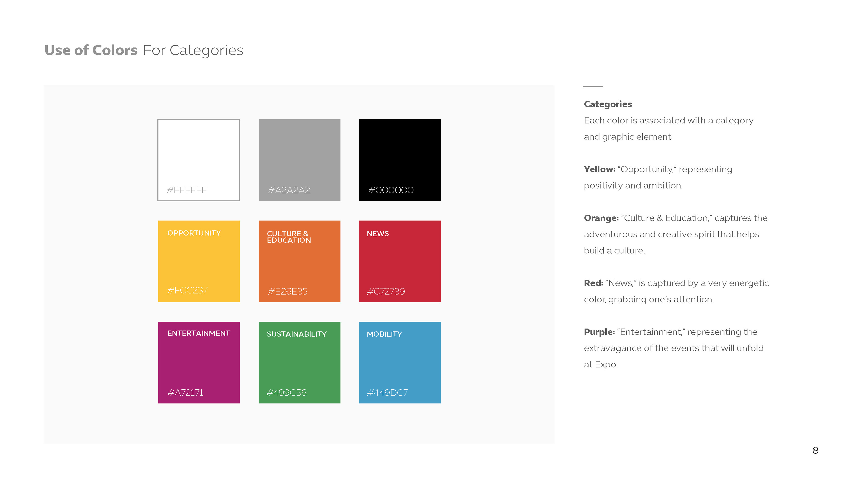The image size is (868, 488).
Task: Click the Yellow: description label
Action: [x=599, y=169]
